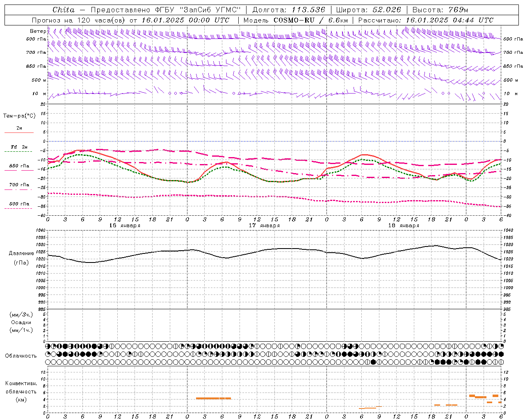This screenshot has height=420, width=525.
Task: Click the forecast length text "Прогноз на 120 часа(ов)"
Action: pos(79,20)
